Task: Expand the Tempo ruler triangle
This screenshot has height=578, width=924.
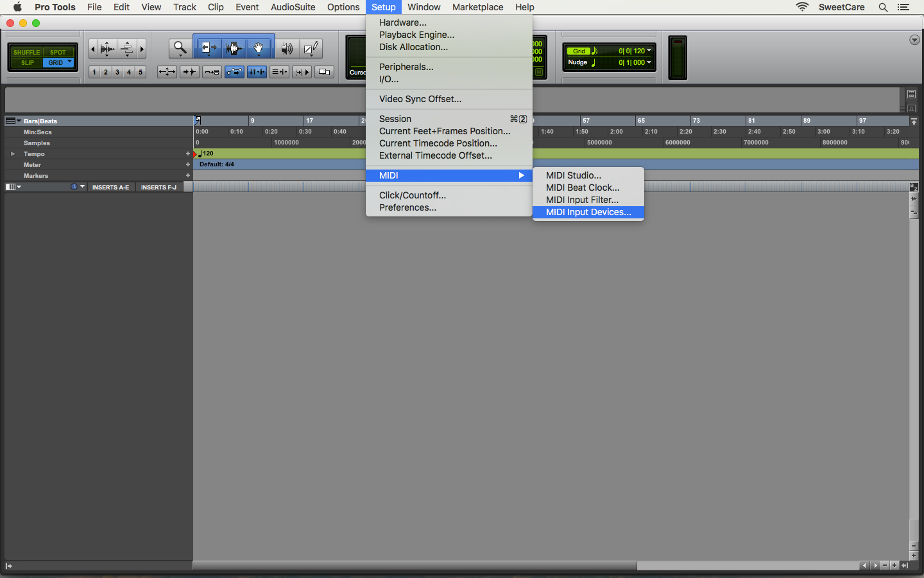Action: [13, 154]
